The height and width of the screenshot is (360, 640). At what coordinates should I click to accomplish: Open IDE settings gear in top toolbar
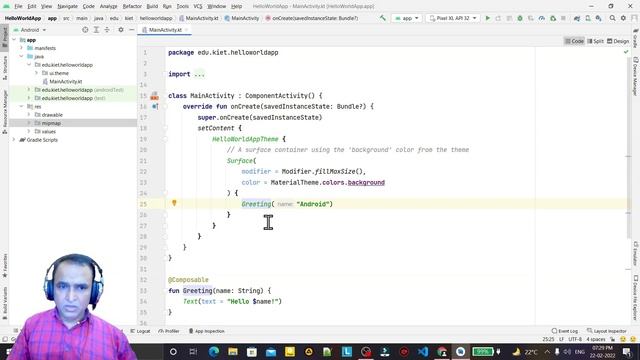pyautogui.click(x=623, y=18)
